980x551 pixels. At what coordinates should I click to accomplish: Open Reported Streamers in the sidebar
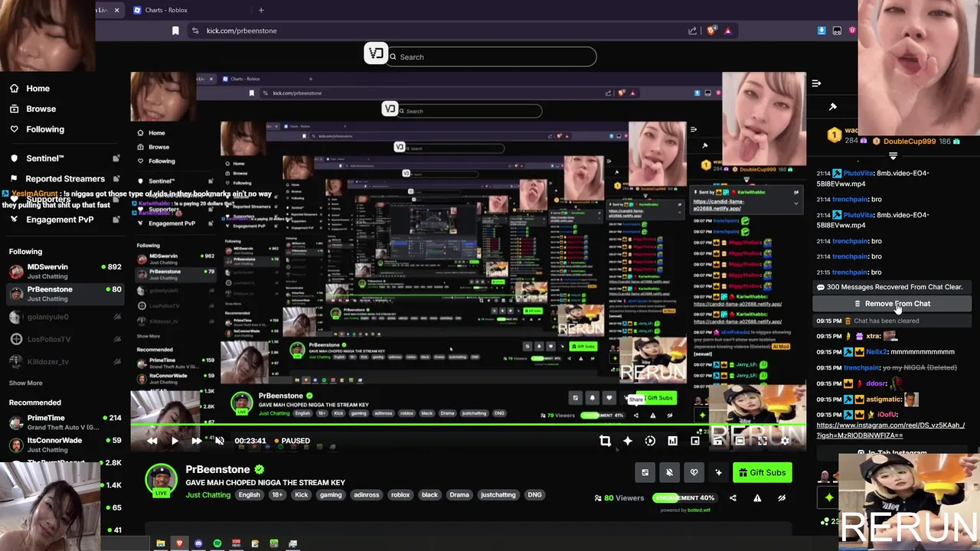coord(65,179)
